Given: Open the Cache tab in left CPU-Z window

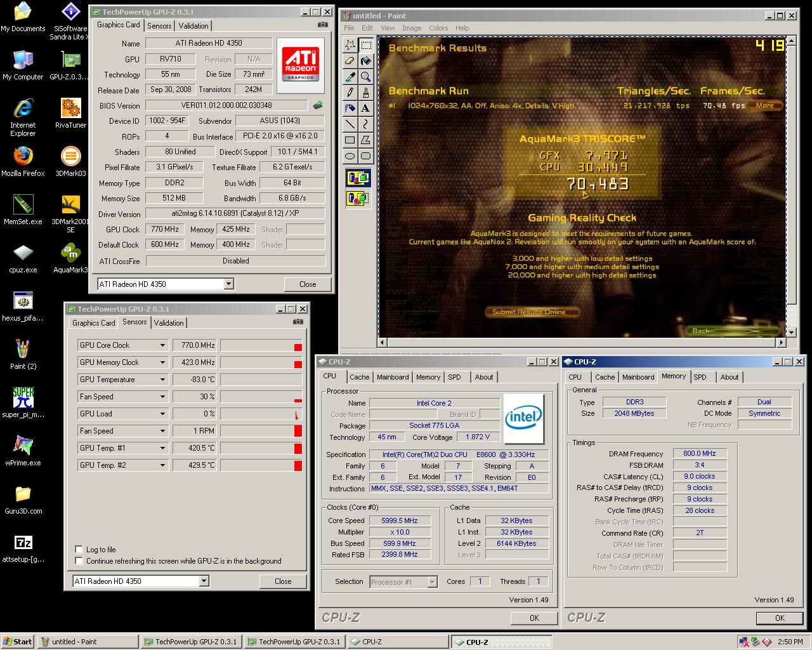Looking at the screenshot, I should tap(359, 377).
